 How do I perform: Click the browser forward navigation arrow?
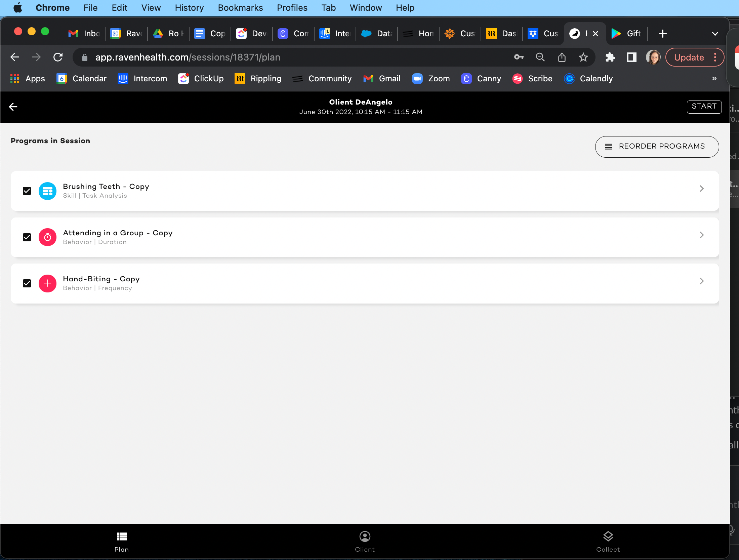tap(36, 57)
